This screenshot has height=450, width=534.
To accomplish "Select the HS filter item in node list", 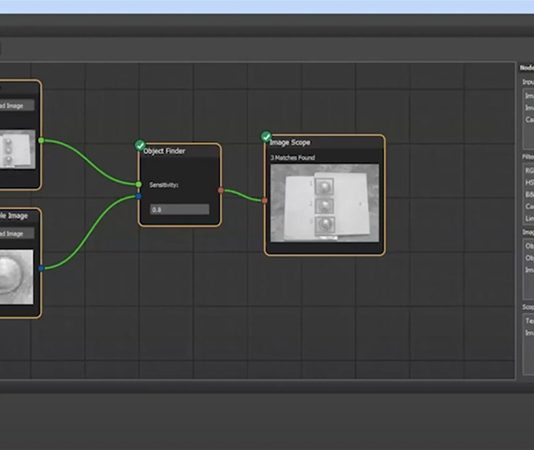I will [529, 183].
